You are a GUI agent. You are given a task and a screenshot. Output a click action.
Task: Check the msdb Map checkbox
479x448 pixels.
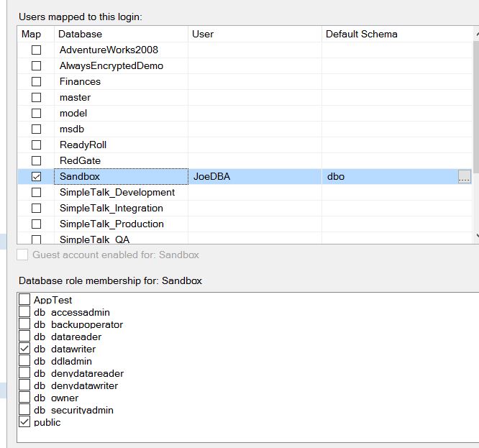click(x=36, y=129)
